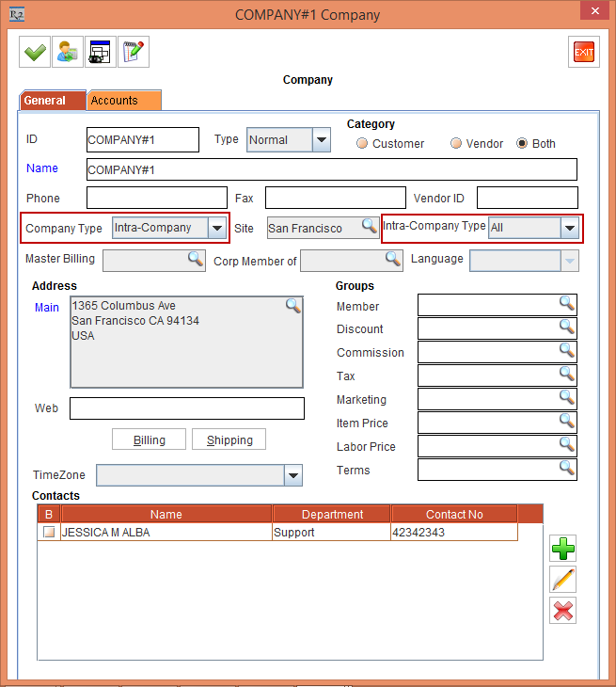Open the Item Price lookup magnifier
The width and height of the screenshot is (616, 687).
coord(567,421)
